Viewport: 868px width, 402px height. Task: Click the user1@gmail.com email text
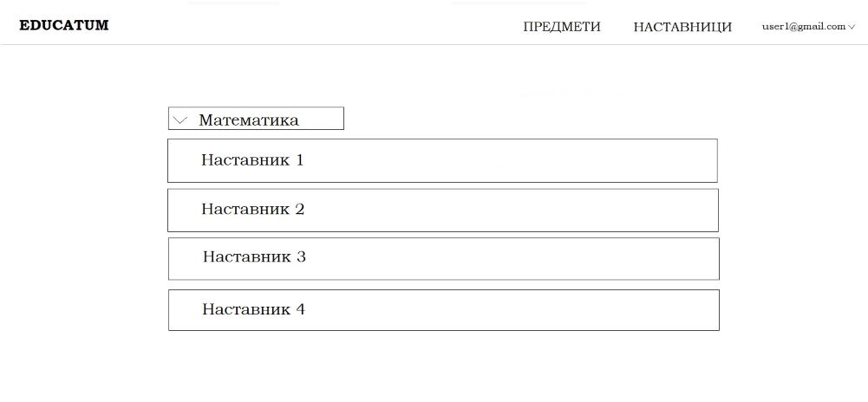coord(803,27)
